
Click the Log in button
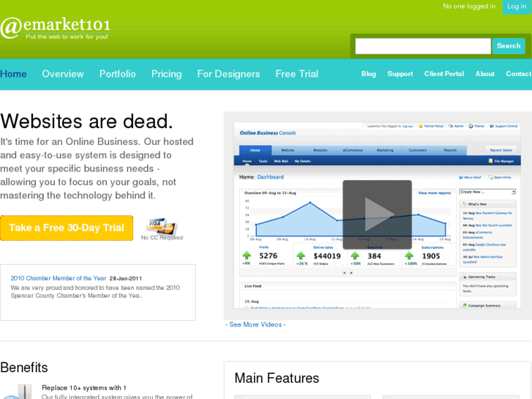(x=517, y=7)
